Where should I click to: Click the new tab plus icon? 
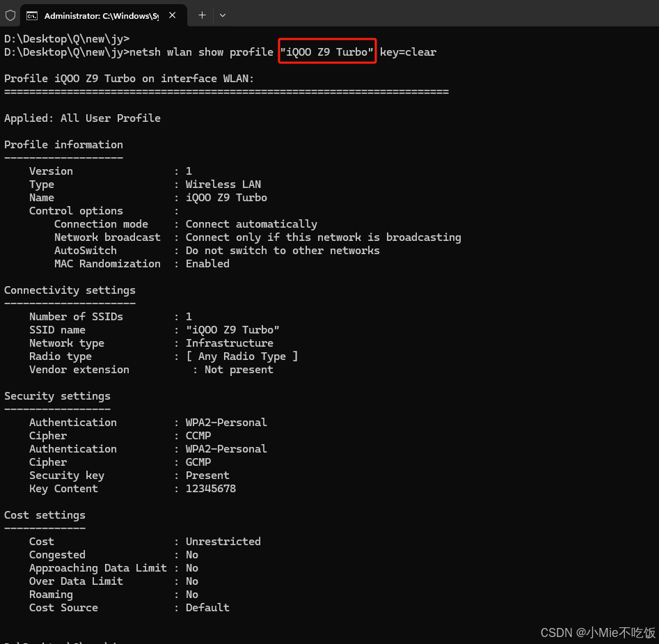click(202, 15)
